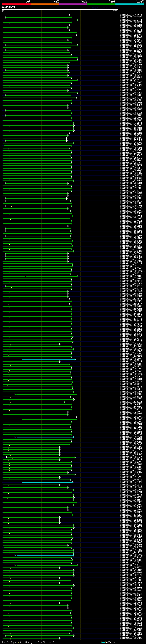The width and height of the screenshot is (146, 644).
Task: Select hit label UniRef100_Q8MU16
Action: (x=131, y=98)
